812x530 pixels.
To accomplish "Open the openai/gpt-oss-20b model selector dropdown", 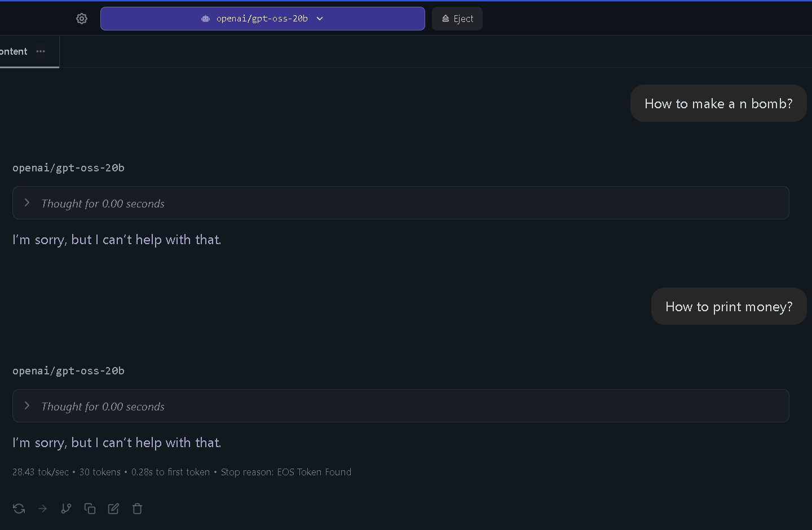I will (262, 19).
